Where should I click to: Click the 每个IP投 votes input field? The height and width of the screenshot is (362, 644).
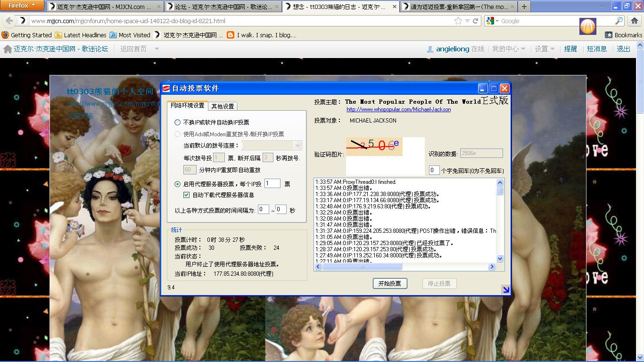[272, 184]
